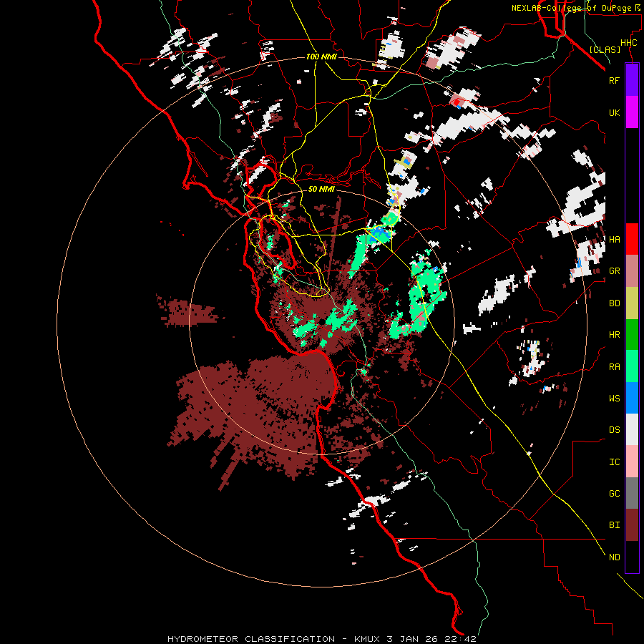Click the HHC product label
The width and height of the screenshot is (644, 644).
click(x=628, y=43)
